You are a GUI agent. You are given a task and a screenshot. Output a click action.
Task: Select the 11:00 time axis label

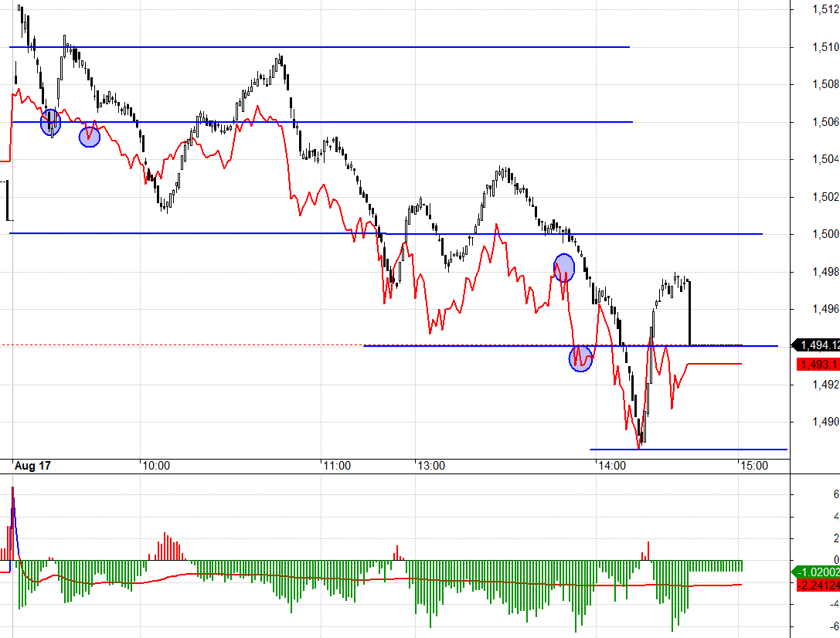[x=338, y=466]
